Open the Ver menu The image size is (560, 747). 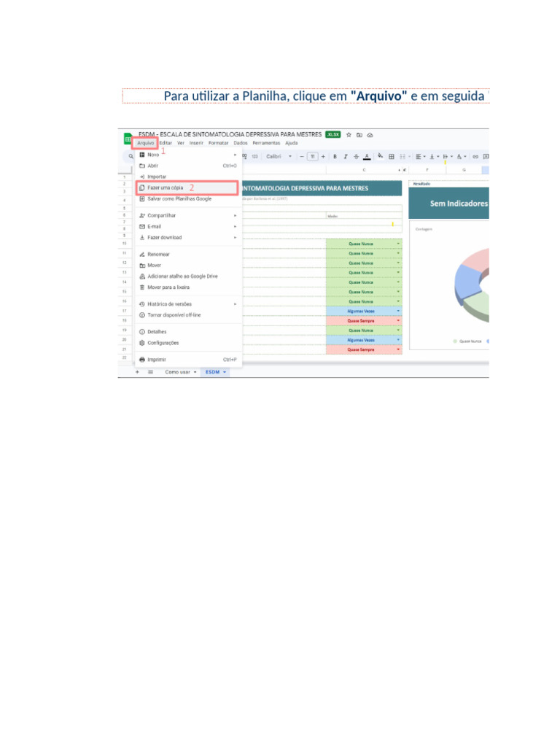[181, 143]
